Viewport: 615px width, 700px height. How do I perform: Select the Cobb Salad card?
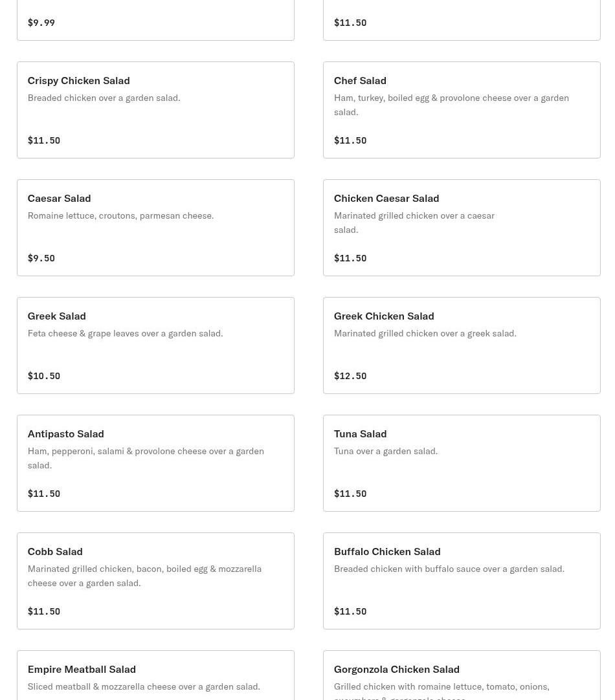click(155, 581)
